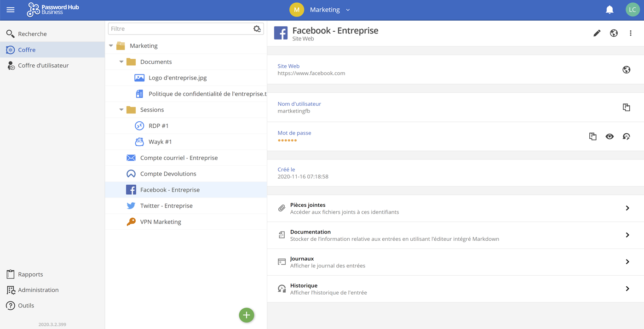Open the three-dot more options menu
The height and width of the screenshot is (329, 644).
pos(631,33)
